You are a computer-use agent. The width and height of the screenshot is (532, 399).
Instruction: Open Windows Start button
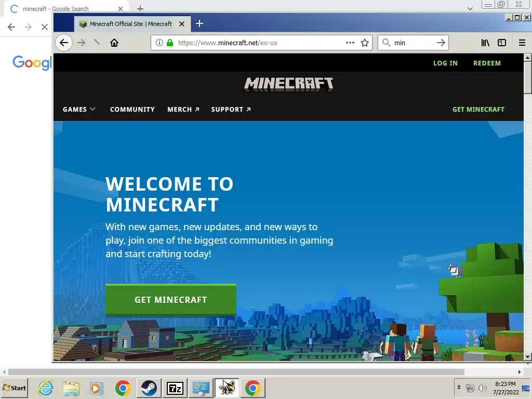pos(14,388)
